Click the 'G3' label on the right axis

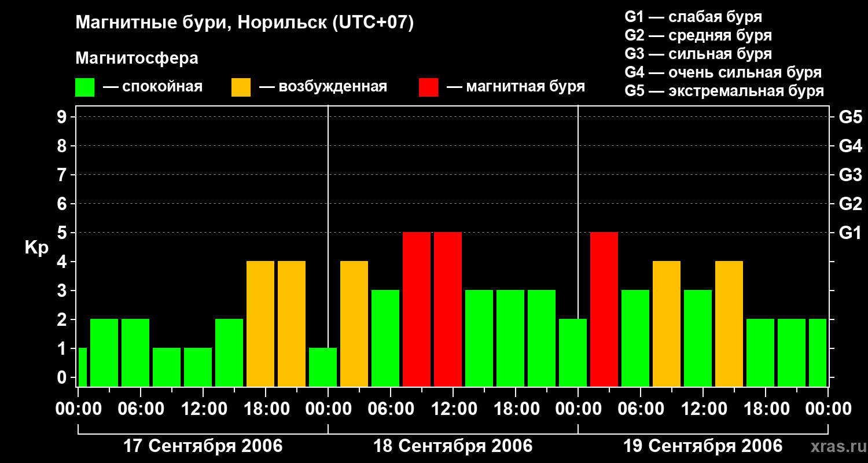(850, 175)
